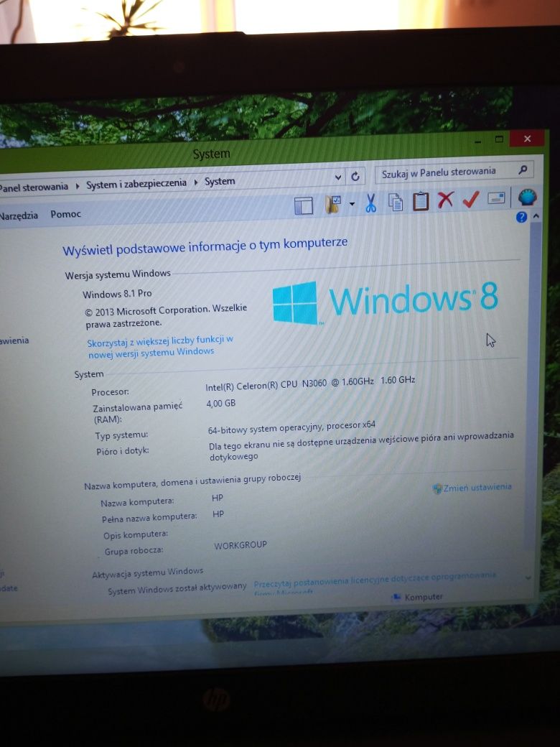Open the Narzędzia menu

(18, 215)
